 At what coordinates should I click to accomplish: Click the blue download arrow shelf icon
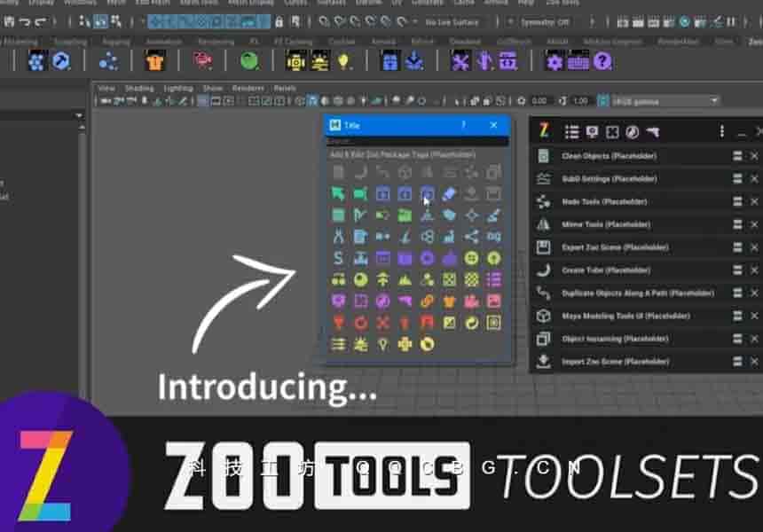(x=414, y=61)
